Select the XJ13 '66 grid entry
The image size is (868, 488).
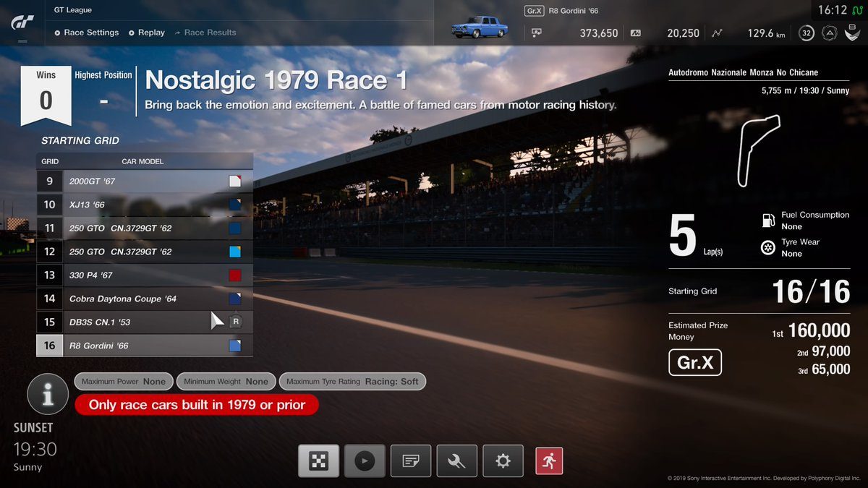pyautogui.click(x=145, y=205)
